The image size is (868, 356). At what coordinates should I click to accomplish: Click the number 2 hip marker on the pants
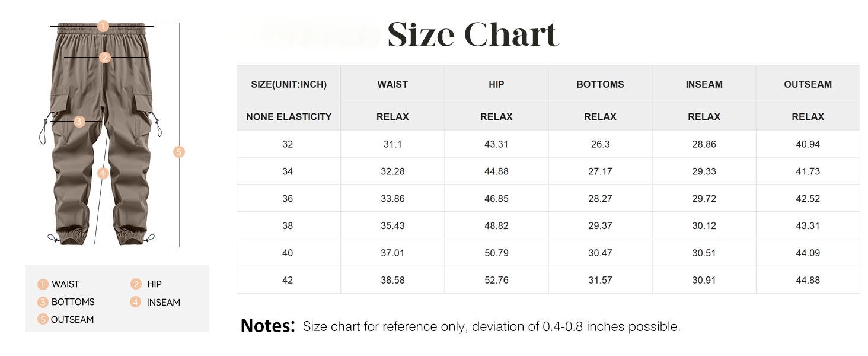tap(105, 58)
